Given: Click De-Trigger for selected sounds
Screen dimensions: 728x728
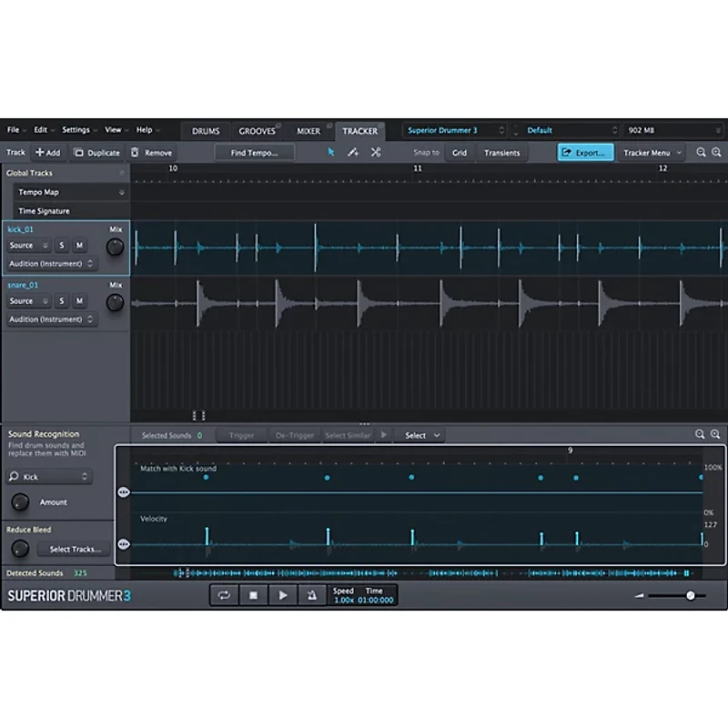Looking at the screenshot, I should 293,435.
